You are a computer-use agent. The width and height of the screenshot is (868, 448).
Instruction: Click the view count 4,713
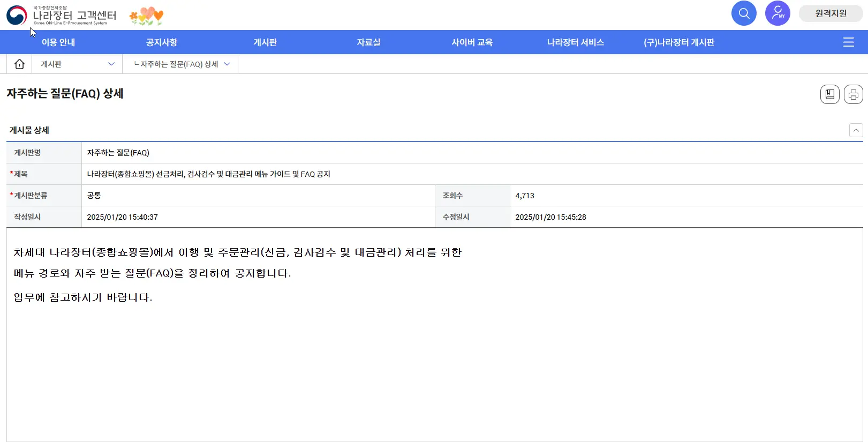click(x=525, y=196)
